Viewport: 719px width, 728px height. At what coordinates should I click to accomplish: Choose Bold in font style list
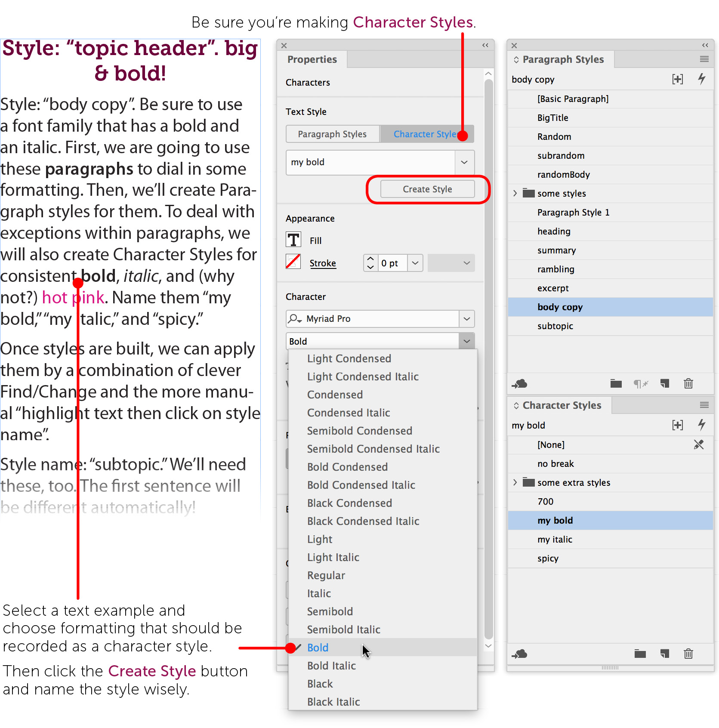click(383, 648)
